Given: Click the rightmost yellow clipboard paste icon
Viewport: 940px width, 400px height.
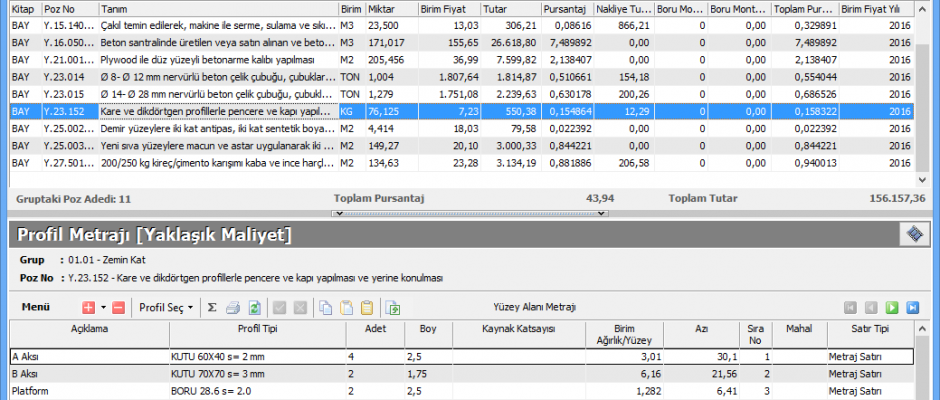Looking at the screenshot, I should 367,308.
